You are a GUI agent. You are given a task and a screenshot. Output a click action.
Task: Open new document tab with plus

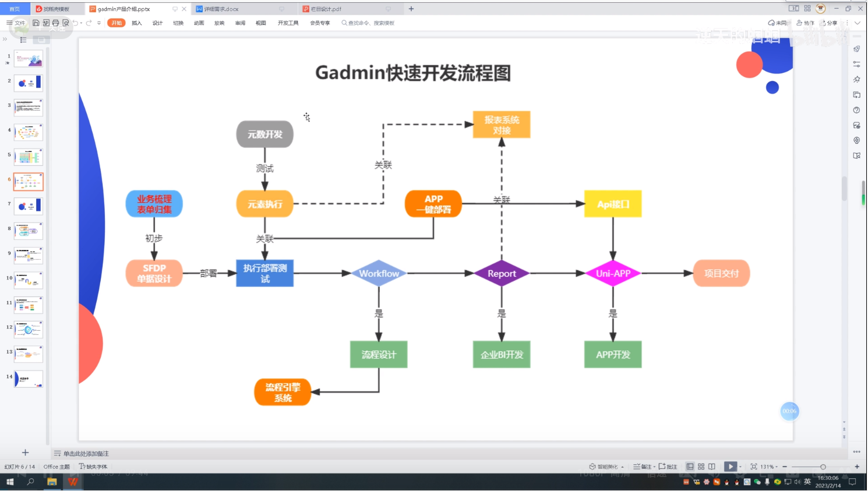[x=411, y=9]
